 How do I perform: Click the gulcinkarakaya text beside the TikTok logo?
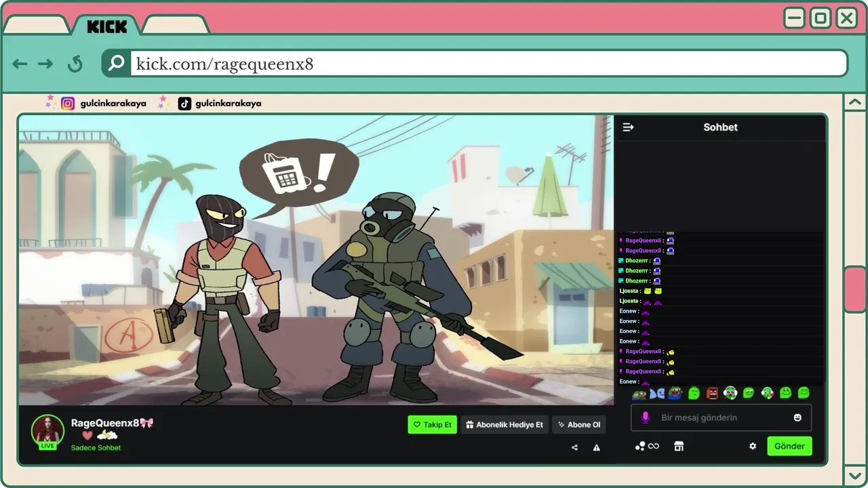228,103
